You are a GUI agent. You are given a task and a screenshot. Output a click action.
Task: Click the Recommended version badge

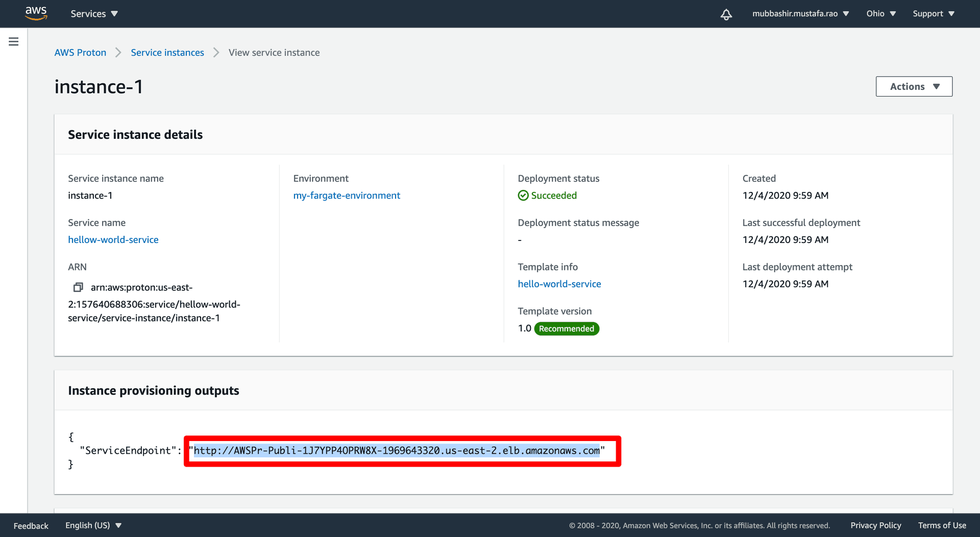tap(567, 329)
